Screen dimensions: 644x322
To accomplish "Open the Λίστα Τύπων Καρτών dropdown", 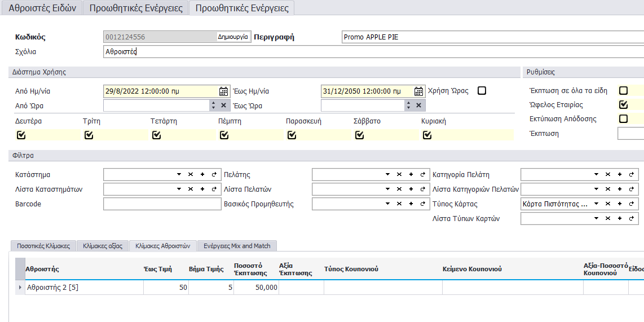I will (x=596, y=219).
